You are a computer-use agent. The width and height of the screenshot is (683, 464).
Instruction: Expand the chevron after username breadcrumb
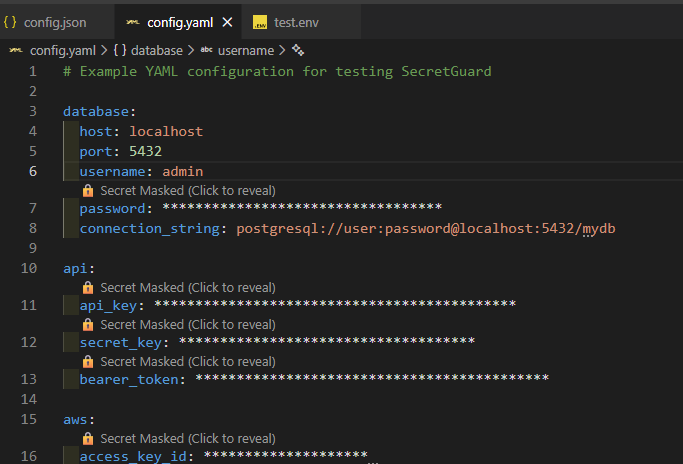[x=282, y=51]
